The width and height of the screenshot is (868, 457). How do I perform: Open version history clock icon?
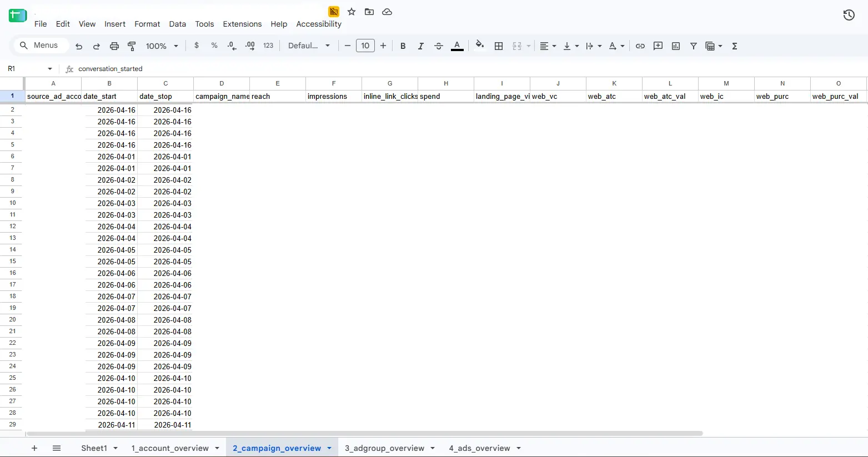(x=849, y=16)
